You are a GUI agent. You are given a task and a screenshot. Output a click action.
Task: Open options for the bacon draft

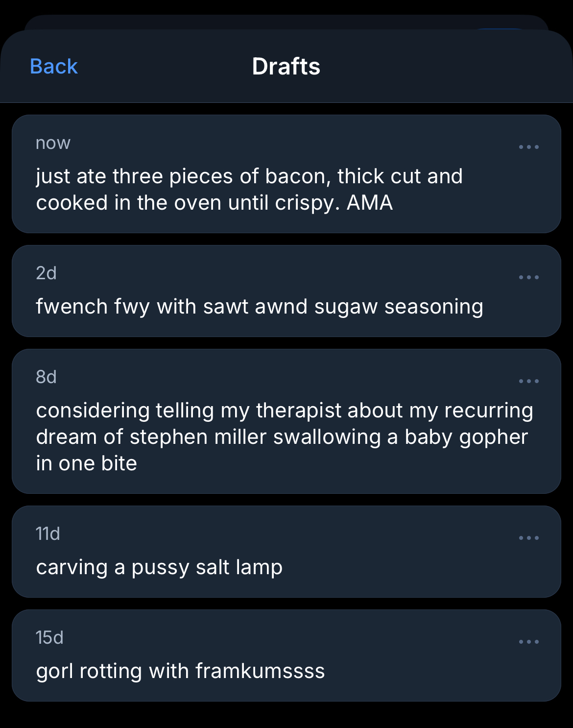click(528, 147)
